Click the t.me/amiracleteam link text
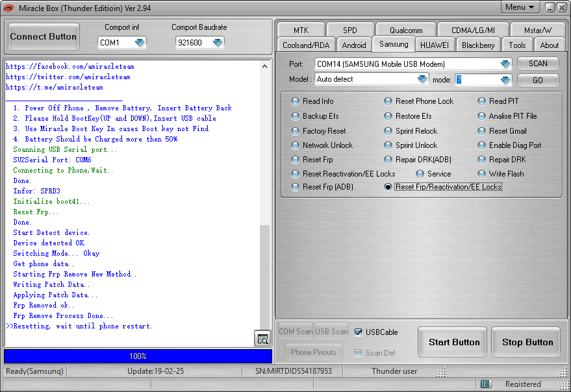 pos(55,88)
